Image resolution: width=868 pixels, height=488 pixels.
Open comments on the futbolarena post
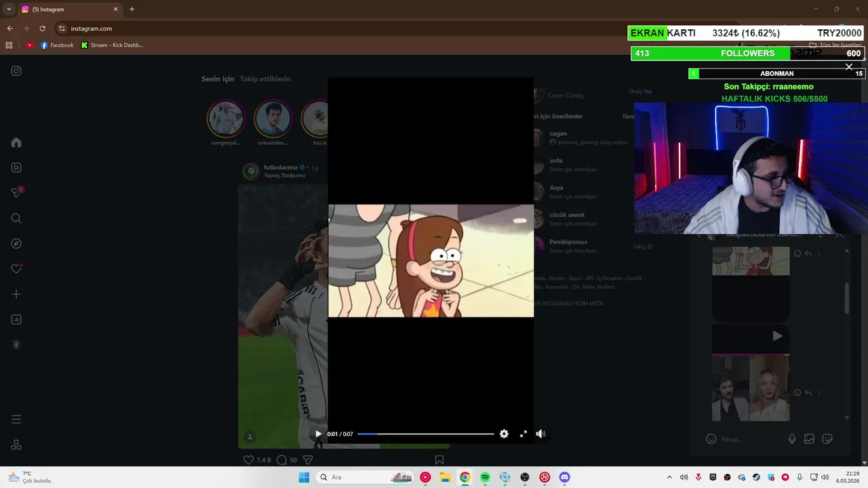point(282,460)
